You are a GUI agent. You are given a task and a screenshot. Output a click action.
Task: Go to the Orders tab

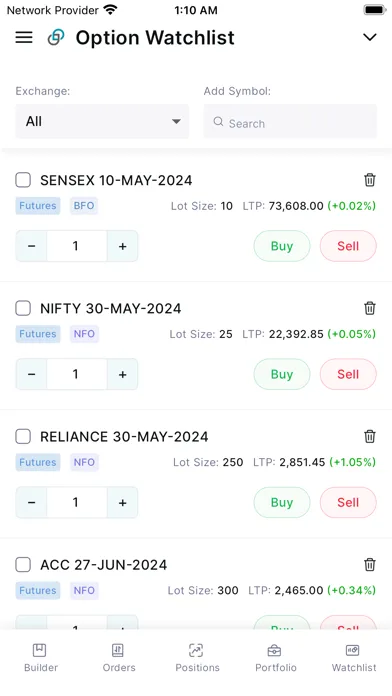[x=119, y=658]
